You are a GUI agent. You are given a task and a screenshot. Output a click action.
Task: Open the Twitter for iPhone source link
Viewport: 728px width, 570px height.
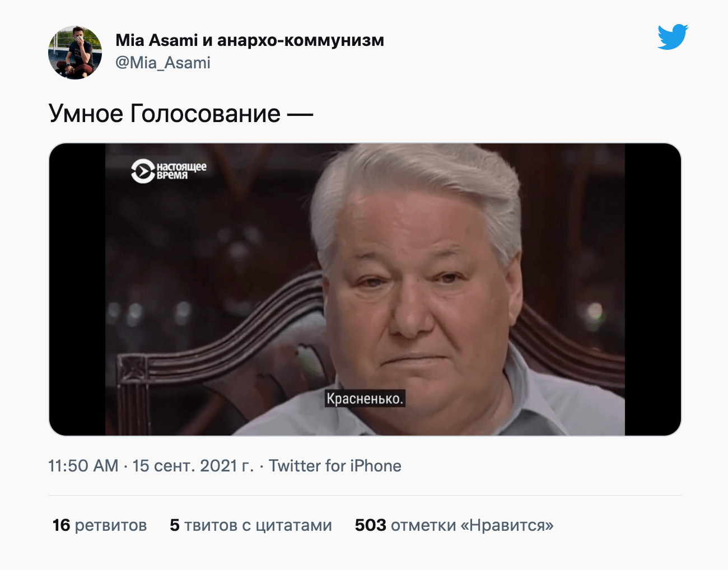pos(335,466)
